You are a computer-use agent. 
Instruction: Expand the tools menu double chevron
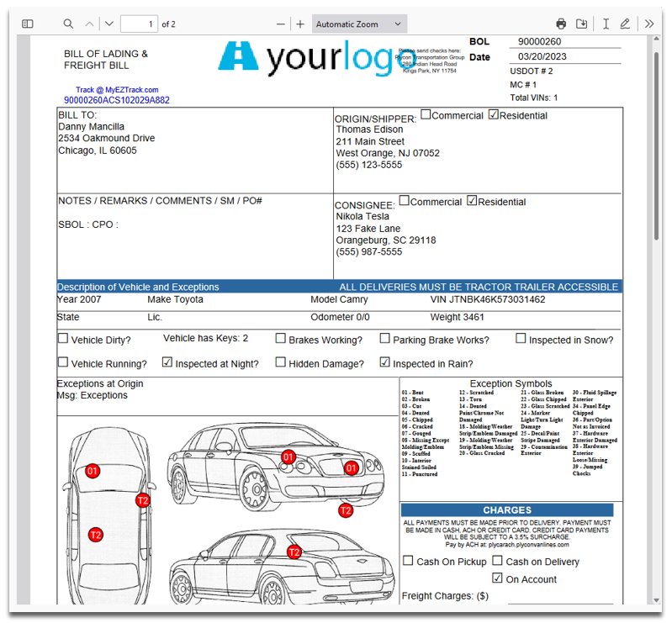tap(649, 24)
